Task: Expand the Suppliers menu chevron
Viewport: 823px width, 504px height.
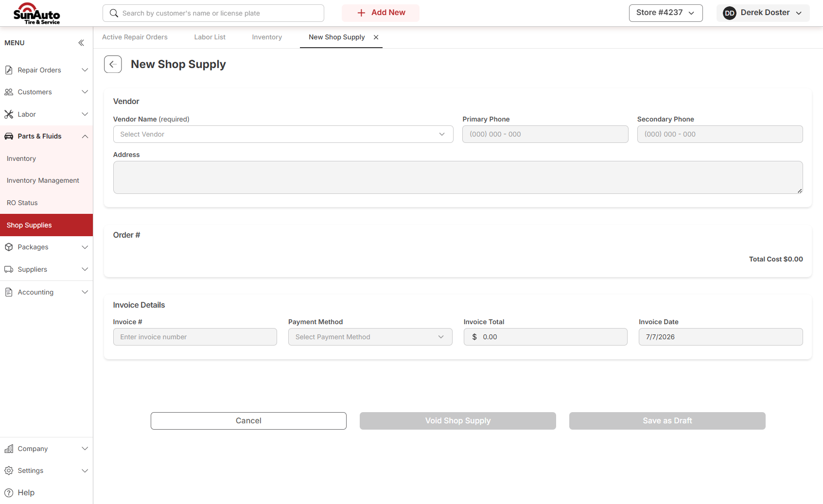Action: 85,269
